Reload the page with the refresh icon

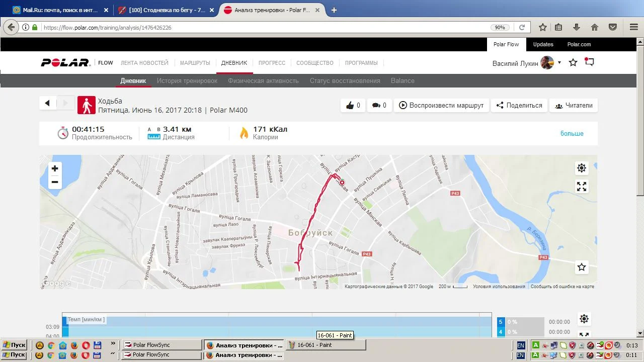pyautogui.click(x=522, y=28)
